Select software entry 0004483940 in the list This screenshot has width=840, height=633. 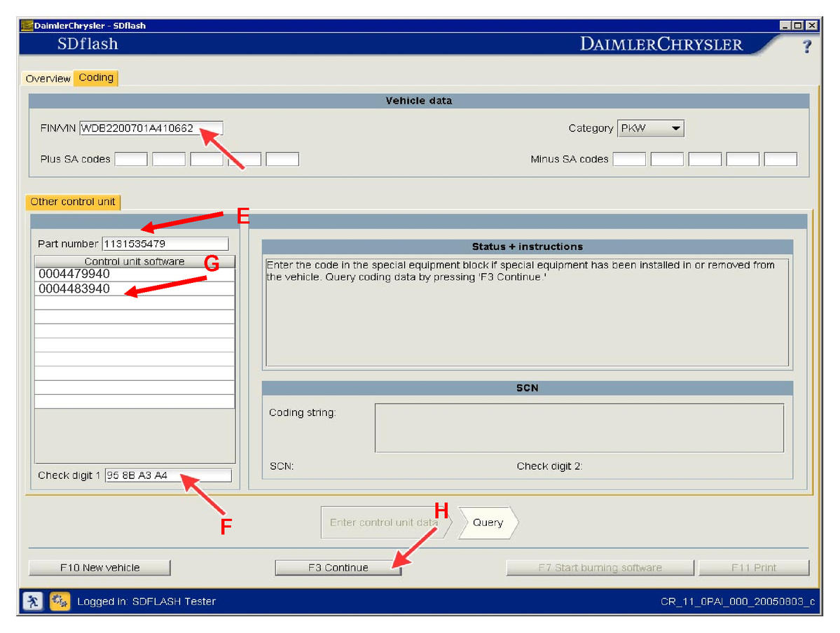pyautogui.click(x=134, y=288)
